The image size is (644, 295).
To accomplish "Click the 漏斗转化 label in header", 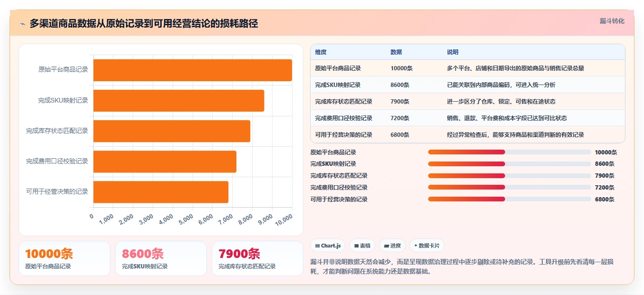I will click(612, 21).
